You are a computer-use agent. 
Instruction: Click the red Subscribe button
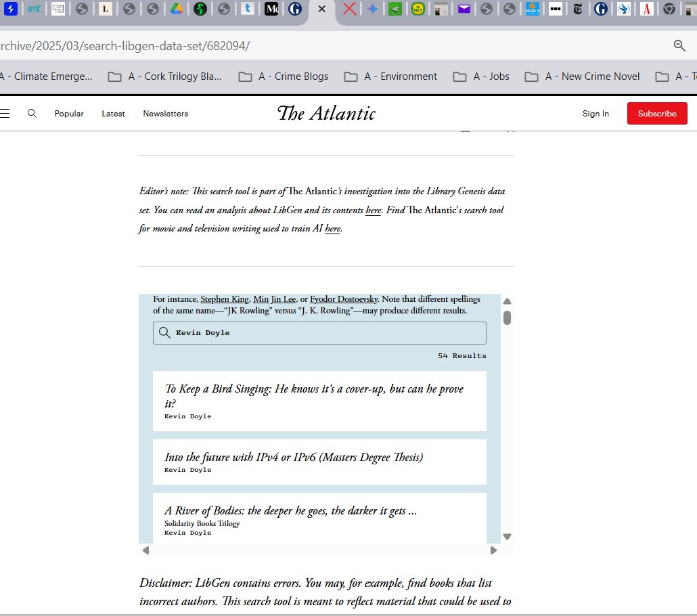tap(657, 114)
